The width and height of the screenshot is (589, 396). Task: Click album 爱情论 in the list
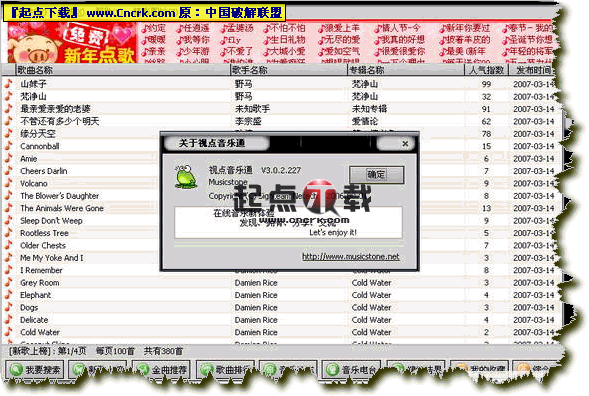click(365, 121)
